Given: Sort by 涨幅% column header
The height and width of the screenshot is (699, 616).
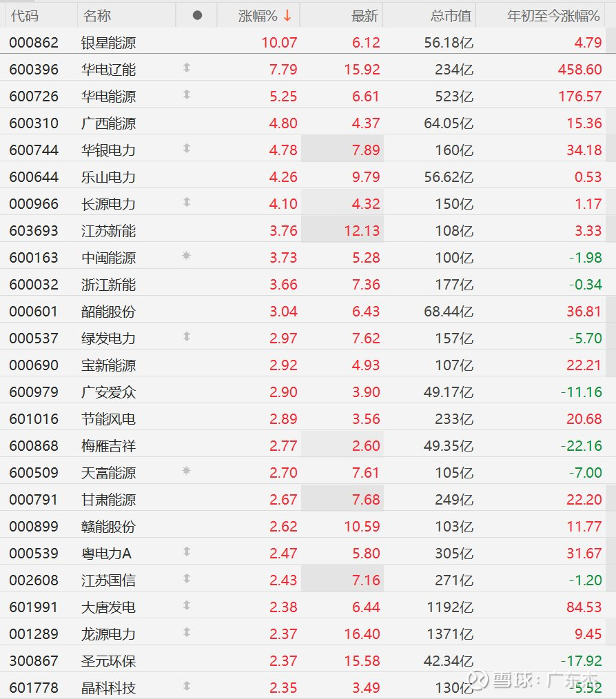Looking at the screenshot, I should coord(258,16).
